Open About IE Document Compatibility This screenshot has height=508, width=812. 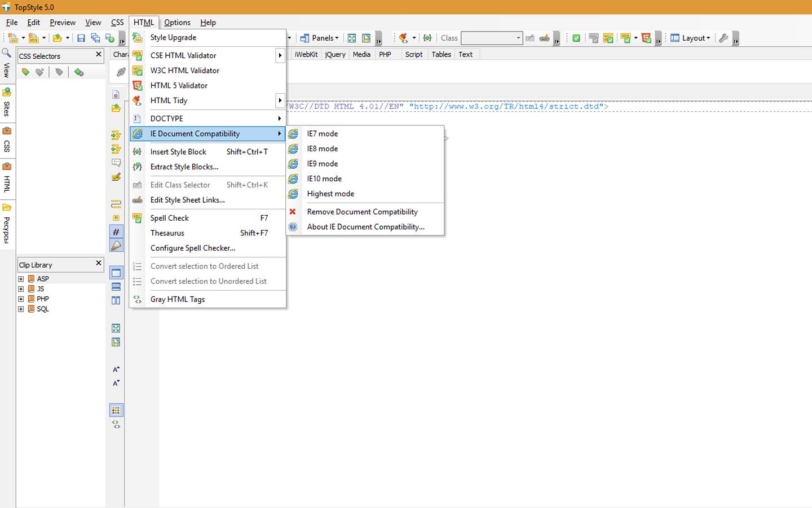[365, 227]
